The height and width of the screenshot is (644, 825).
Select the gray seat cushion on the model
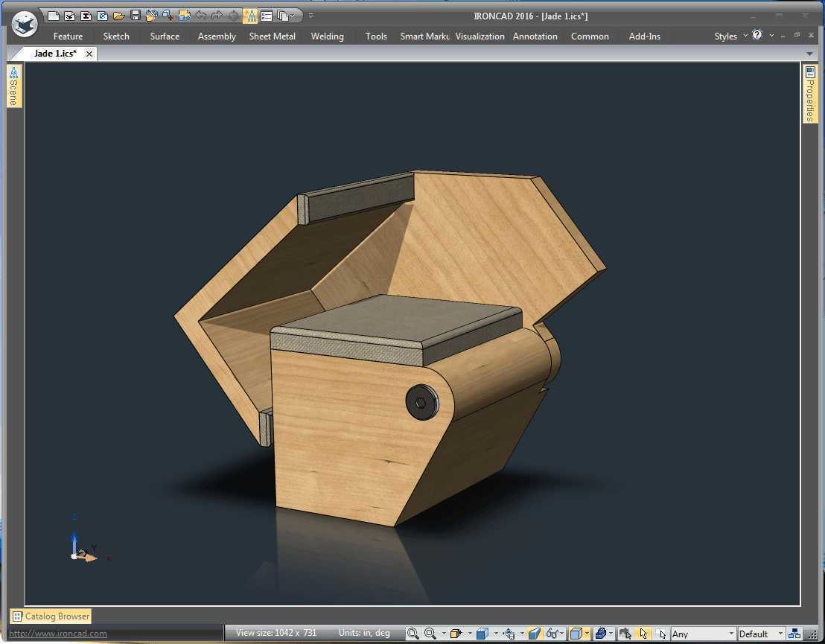click(x=398, y=330)
